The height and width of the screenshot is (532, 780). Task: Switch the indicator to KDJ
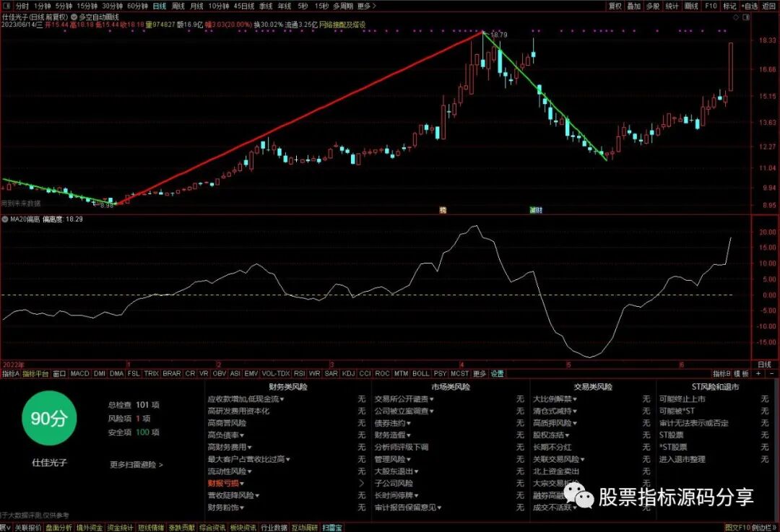[x=348, y=373]
